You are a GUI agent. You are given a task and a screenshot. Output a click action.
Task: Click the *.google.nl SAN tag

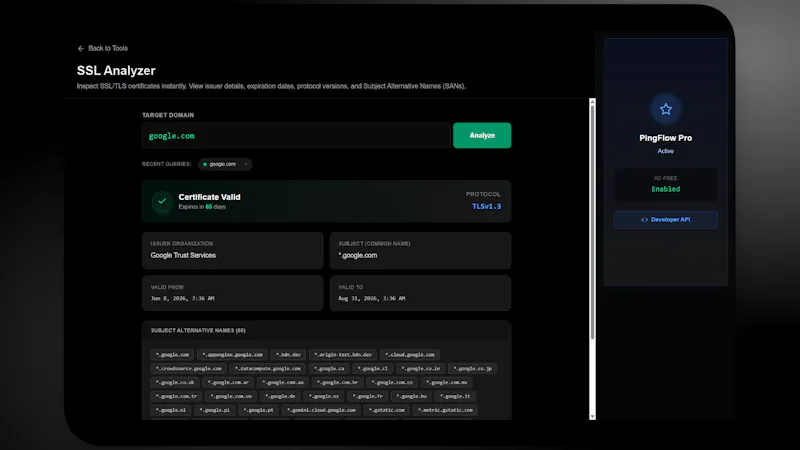(x=170, y=410)
